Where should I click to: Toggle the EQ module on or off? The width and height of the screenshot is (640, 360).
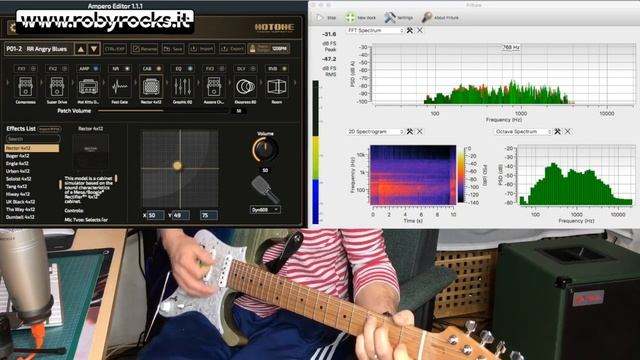pyautogui.click(x=190, y=69)
